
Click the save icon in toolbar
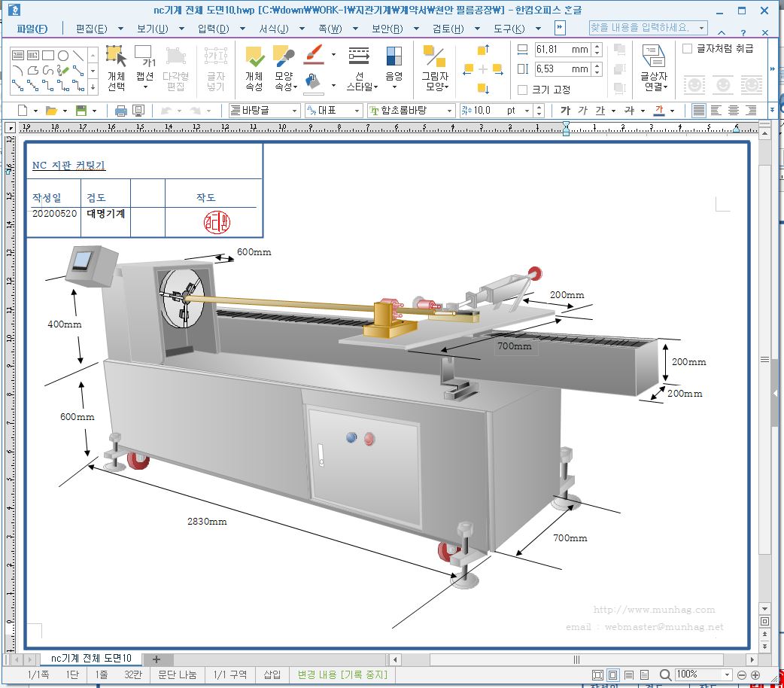coord(81,111)
